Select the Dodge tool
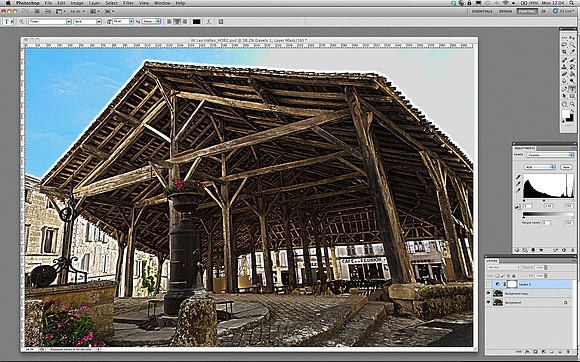 point(572,81)
